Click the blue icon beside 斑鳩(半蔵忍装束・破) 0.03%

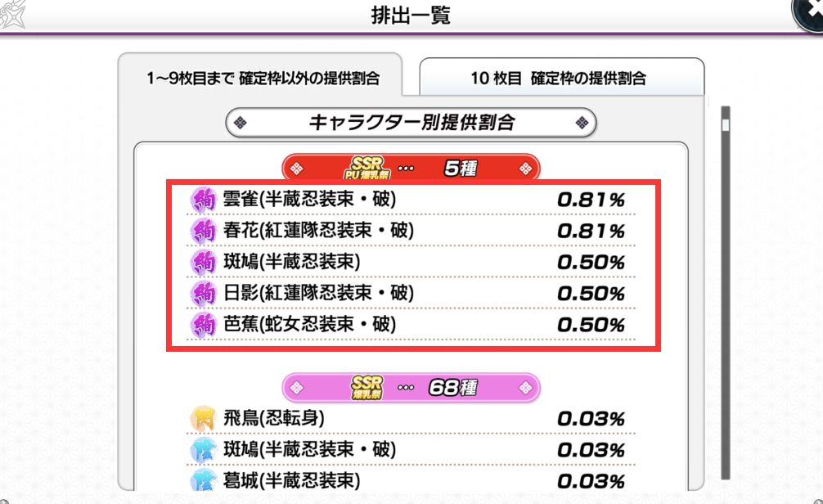(x=203, y=450)
